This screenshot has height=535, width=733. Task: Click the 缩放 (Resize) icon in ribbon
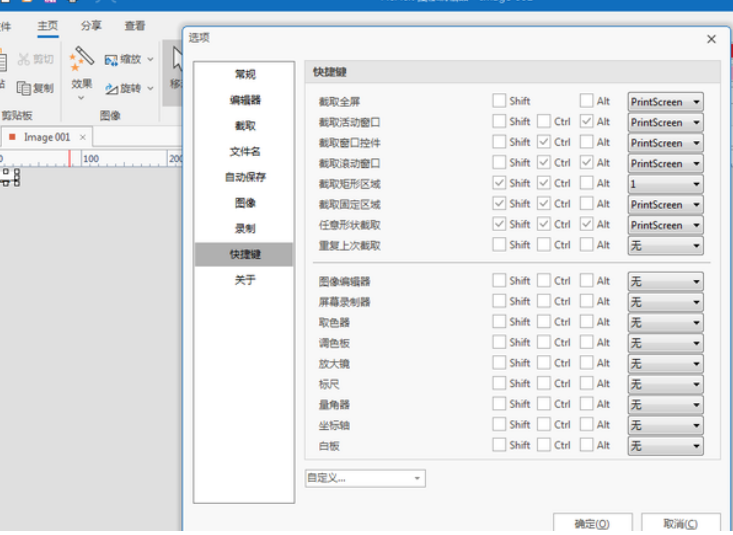(x=111, y=60)
